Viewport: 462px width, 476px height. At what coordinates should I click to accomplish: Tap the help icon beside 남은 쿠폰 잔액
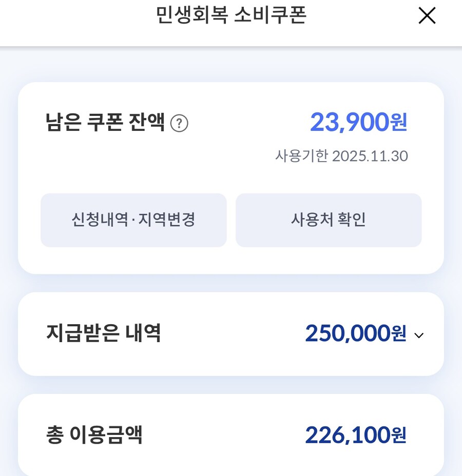(x=179, y=124)
